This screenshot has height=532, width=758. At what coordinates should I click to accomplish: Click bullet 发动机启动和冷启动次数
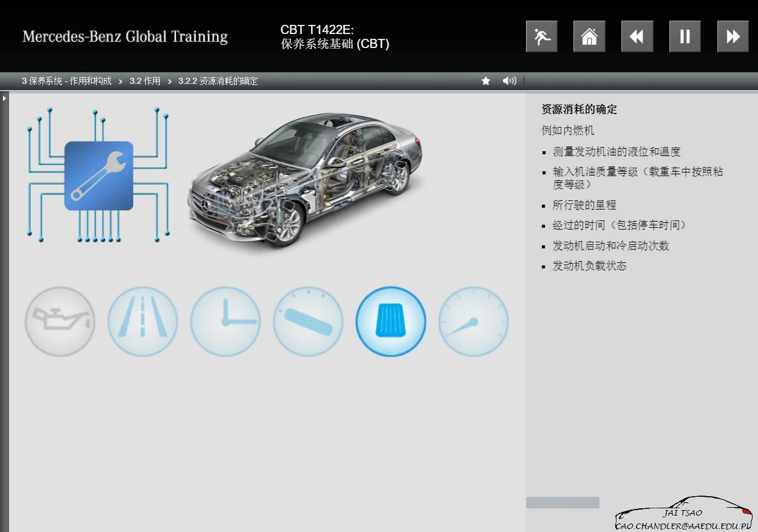click(x=610, y=246)
